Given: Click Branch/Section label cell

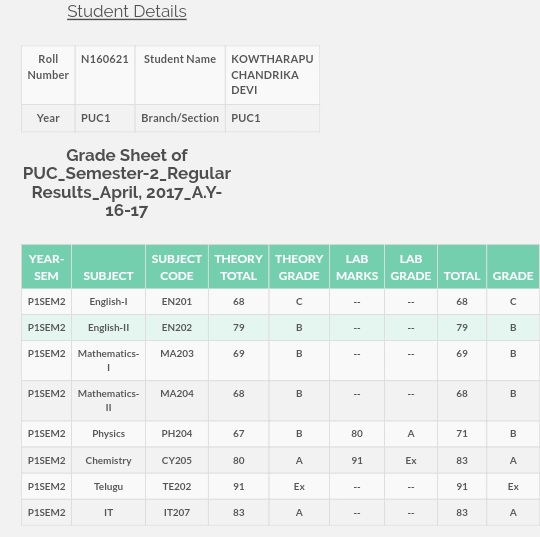Looking at the screenshot, I should pos(180,118).
